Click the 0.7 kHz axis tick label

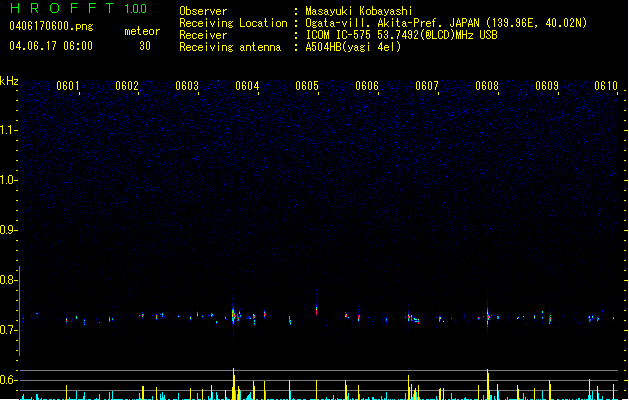point(8,330)
